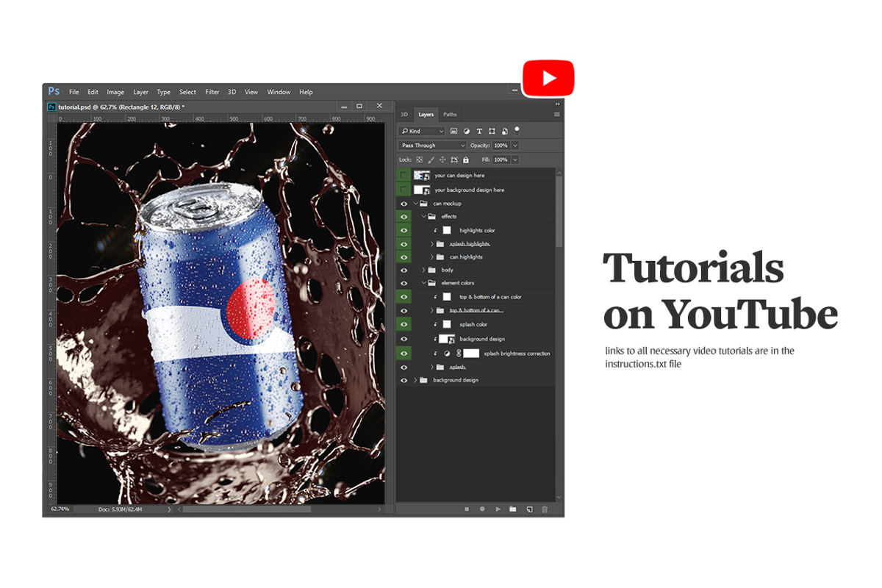Click the Opacity 100% field
Screen dimensions: 882x588
(x=501, y=146)
